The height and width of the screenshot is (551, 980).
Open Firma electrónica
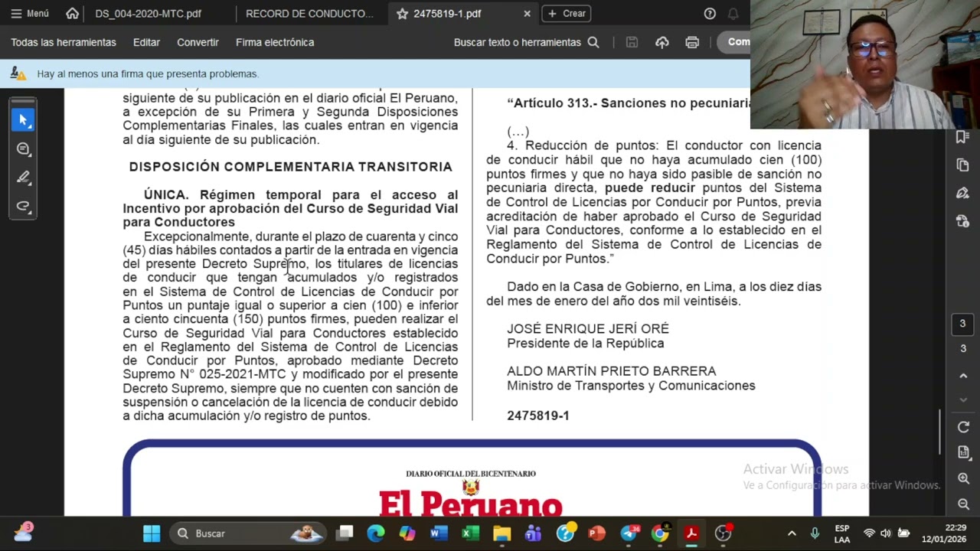[x=275, y=42]
